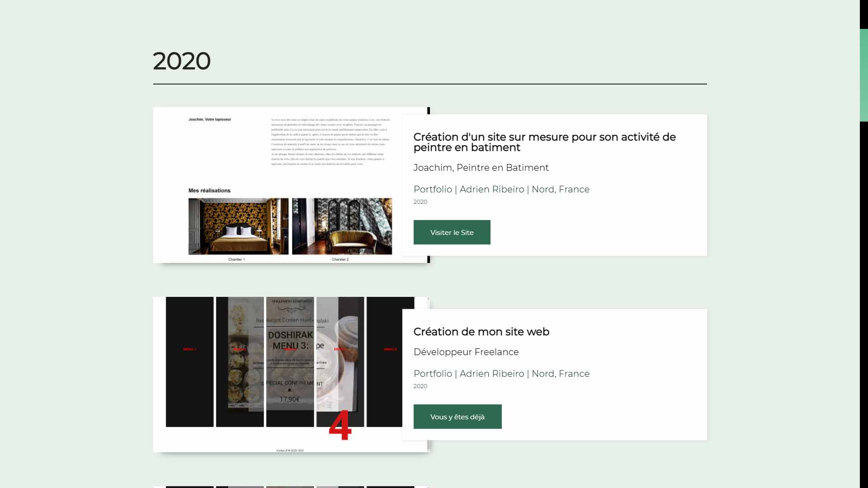Click the 2020 date in the Freelance card

click(420, 386)
